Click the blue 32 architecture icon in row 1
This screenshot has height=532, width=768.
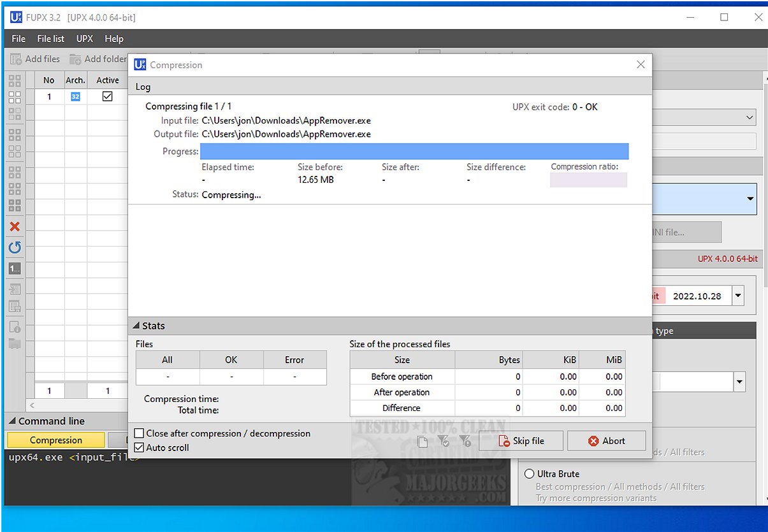pos(75,97)
